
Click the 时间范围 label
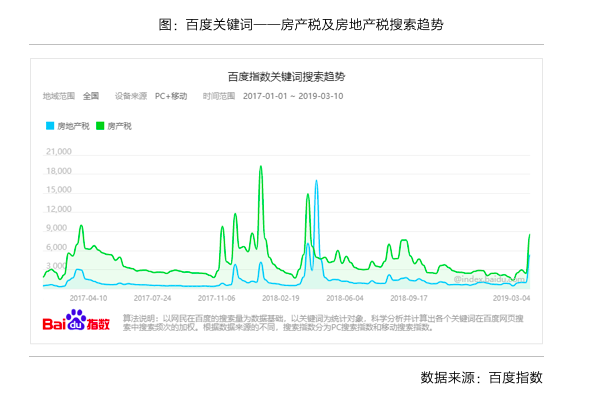219,96
